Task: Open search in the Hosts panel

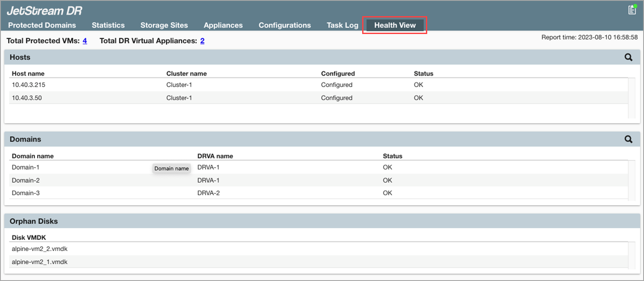Action: 628,57
